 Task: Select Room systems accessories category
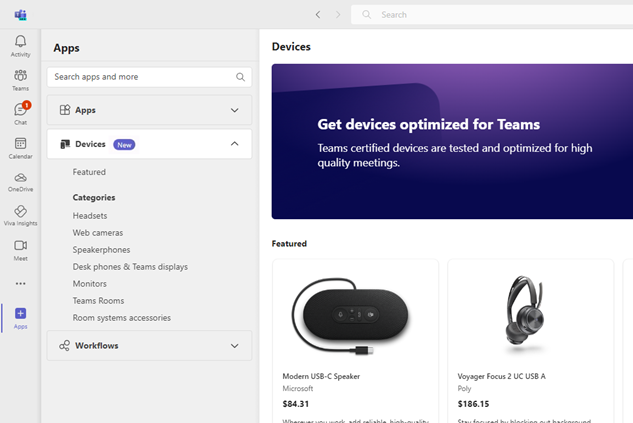(122, 318)
